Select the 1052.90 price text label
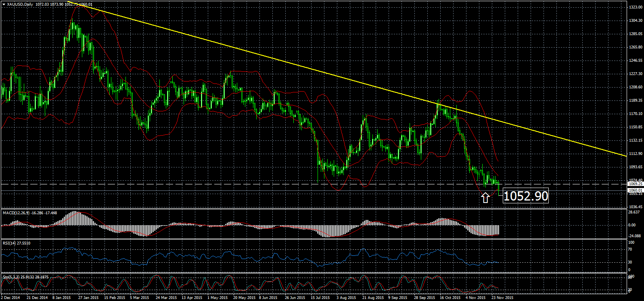 click(526, 196)
